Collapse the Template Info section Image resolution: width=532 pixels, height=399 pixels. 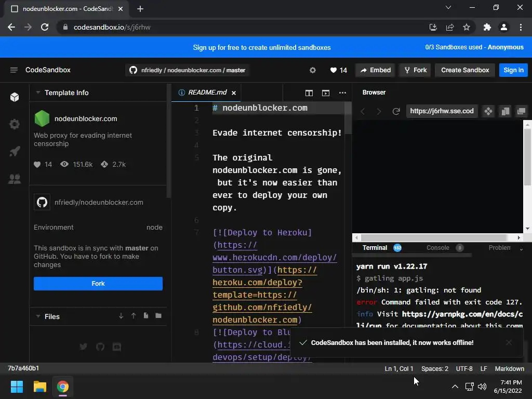pyautogui.click(x=38, y=92)
